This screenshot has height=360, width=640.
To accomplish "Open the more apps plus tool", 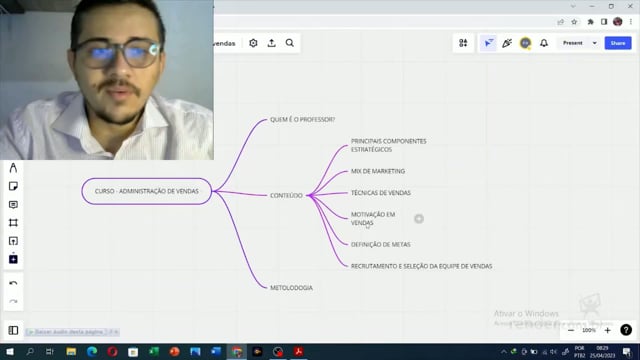I will pos(13,259).
